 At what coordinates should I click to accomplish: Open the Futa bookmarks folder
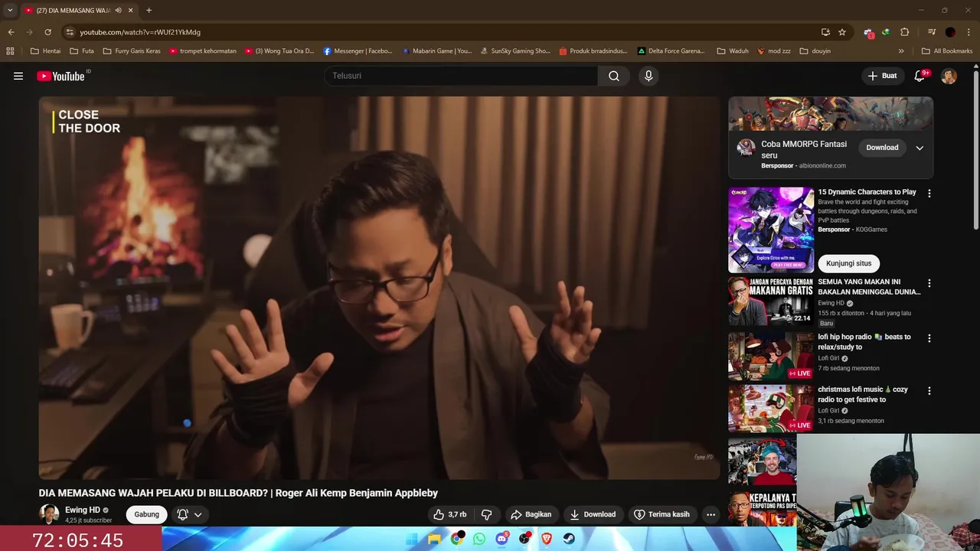[82, 51]
